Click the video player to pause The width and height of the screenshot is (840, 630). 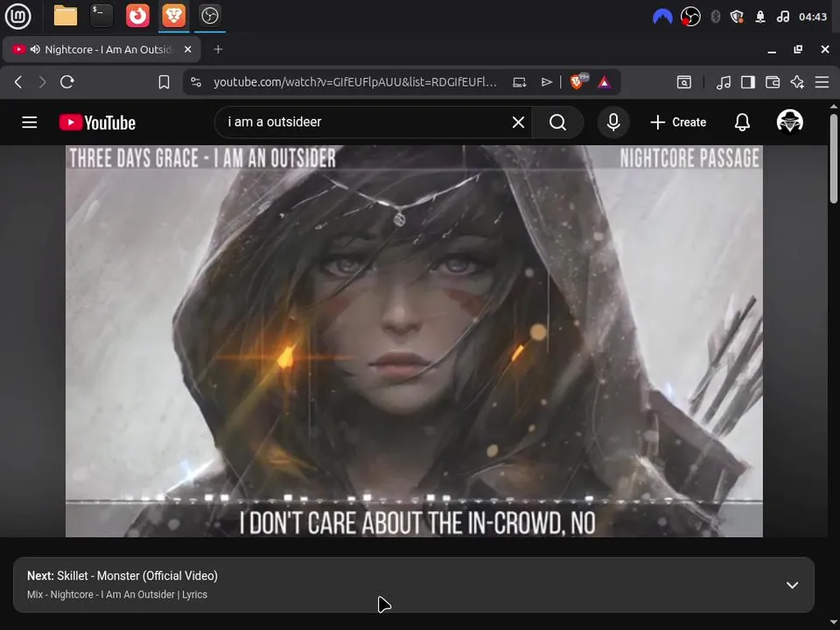414,341
